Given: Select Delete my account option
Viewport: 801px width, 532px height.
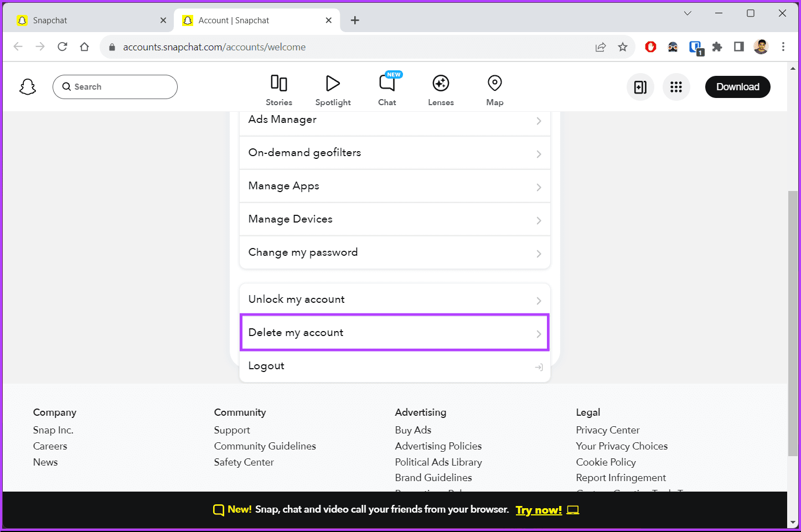Looking at the screenshot, I should [395, 332].
